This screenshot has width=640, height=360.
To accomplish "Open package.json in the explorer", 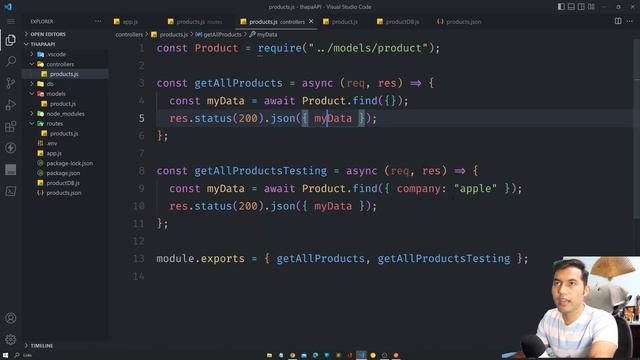I will click(63, 173).
